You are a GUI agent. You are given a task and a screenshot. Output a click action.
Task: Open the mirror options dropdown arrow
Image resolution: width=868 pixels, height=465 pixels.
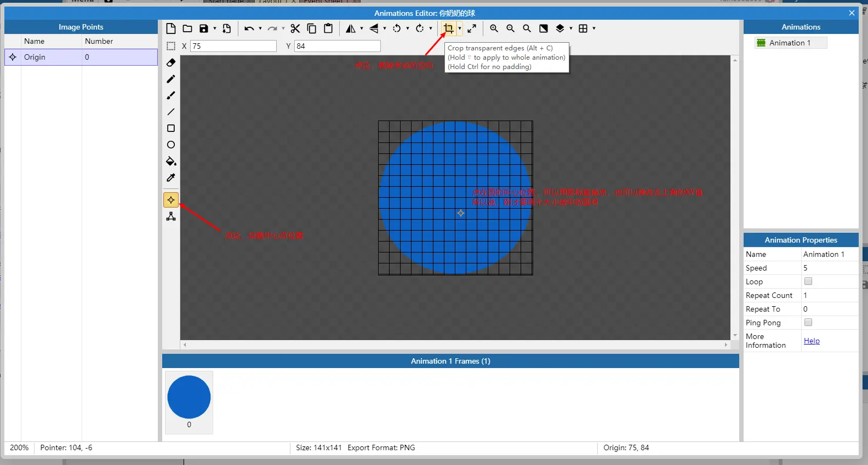point(362,28)
